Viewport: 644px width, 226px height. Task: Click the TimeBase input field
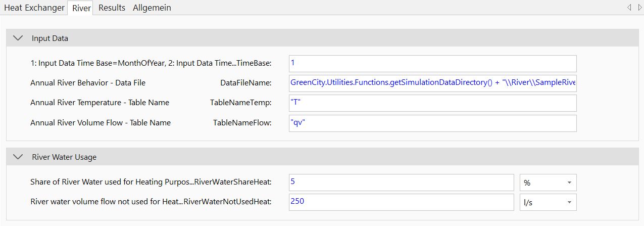(432, 63)
